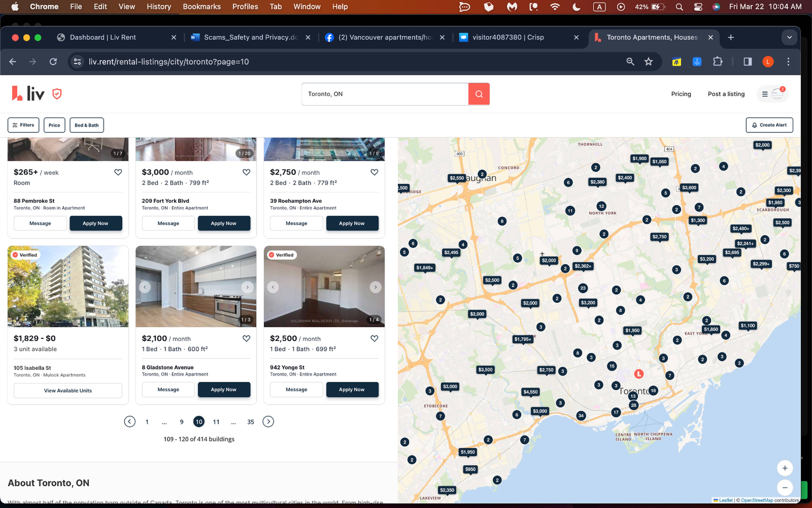Message the 8 Gladstone Avenue landlord
The height and width of the screenshot is (508, 812).
click(x=168, y=389)
